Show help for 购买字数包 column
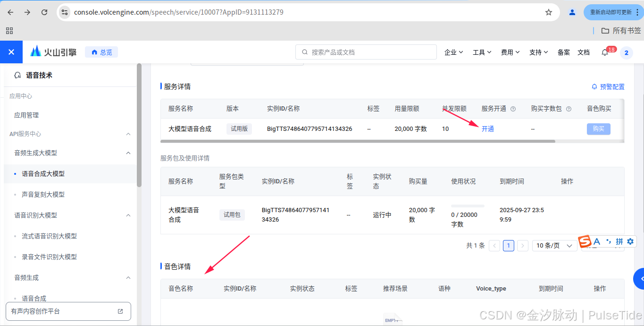Image resolution: width=644 pixels, height=326 pixels. pyautogui.click(x=569, y=109)
